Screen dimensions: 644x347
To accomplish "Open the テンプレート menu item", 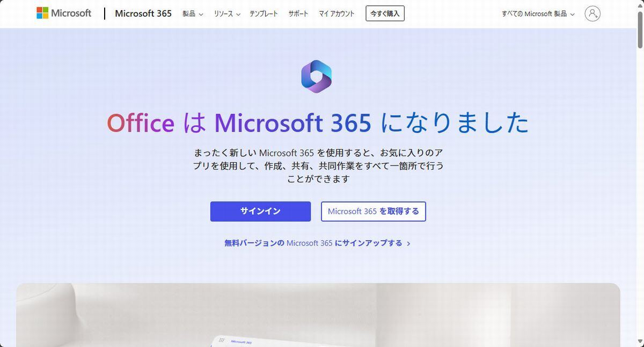I will 264,14.
